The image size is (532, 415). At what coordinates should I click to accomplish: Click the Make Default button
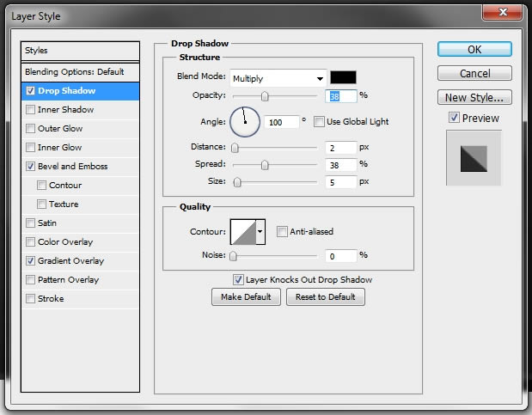(x=246, y=297)
